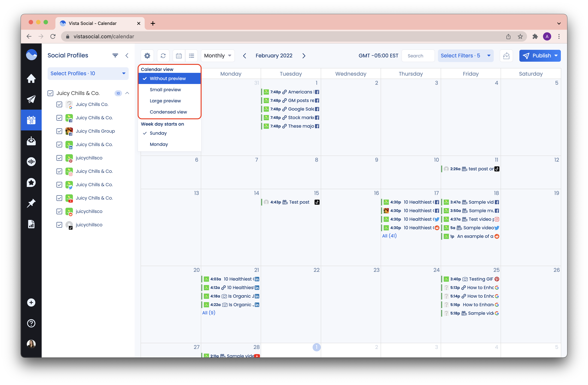Click the share/export icon next to filters
Screen dimensions: 588x385
[506, 55]
